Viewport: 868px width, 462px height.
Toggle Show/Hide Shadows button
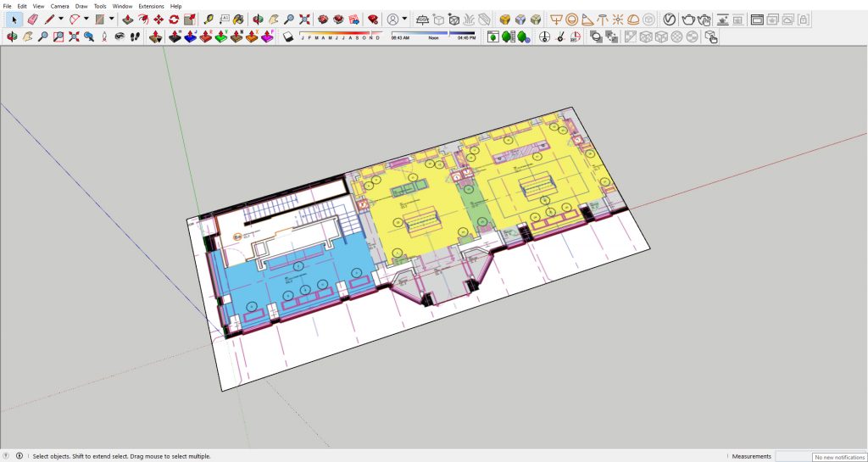click(x=288, y=36)
